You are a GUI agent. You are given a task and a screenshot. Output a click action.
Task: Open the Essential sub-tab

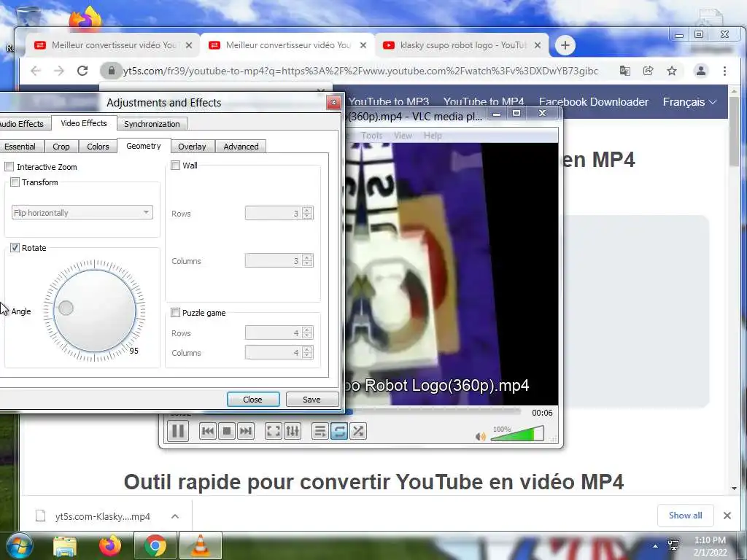click(x=20, y=146)
